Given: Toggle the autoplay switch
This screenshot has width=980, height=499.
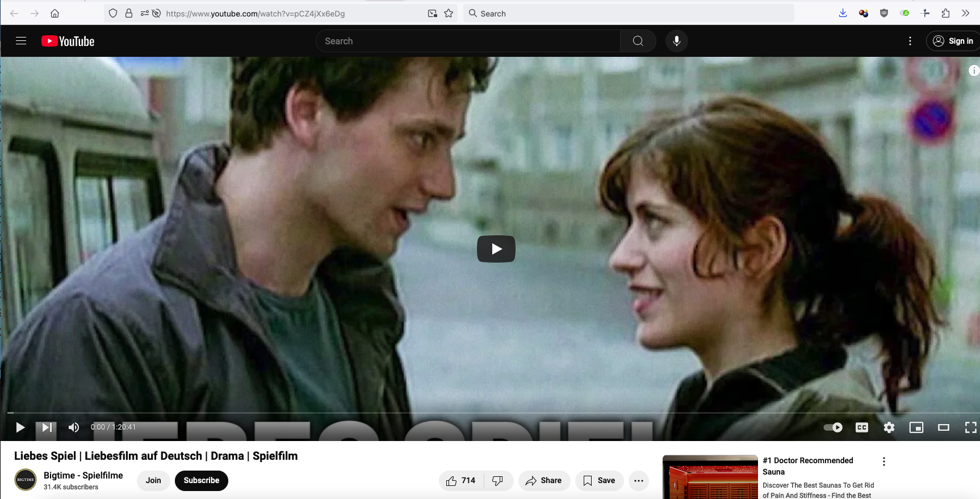Looking at the screenshot, I should pos(833,427).
